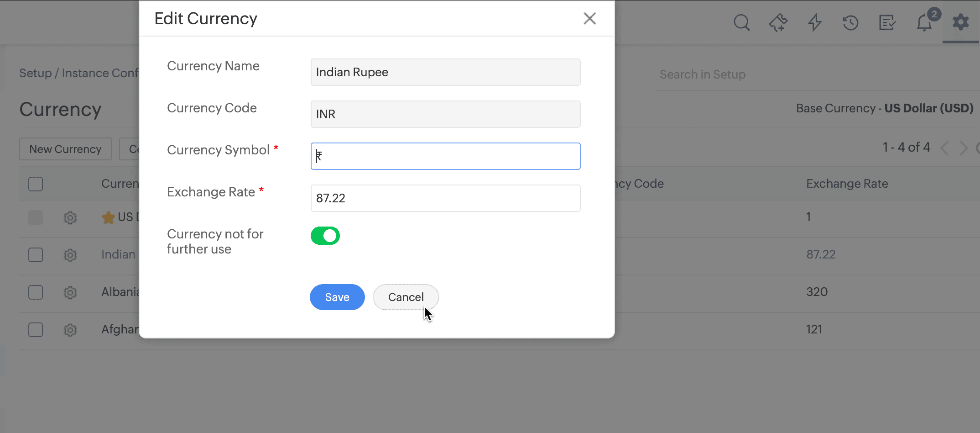The width and height of the screenshot is (980, 433).
Task: View recent history using the clock icon
Action: (x=850, y=22)
